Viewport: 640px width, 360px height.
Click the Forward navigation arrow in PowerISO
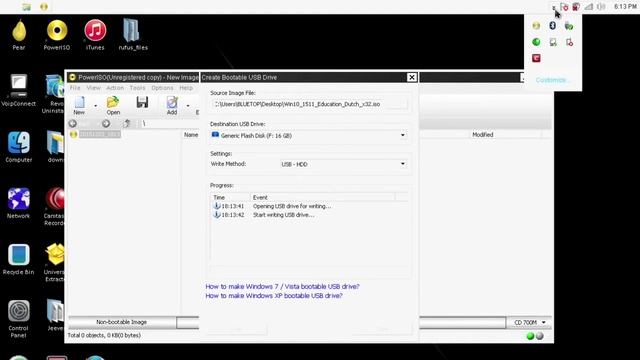106,123
